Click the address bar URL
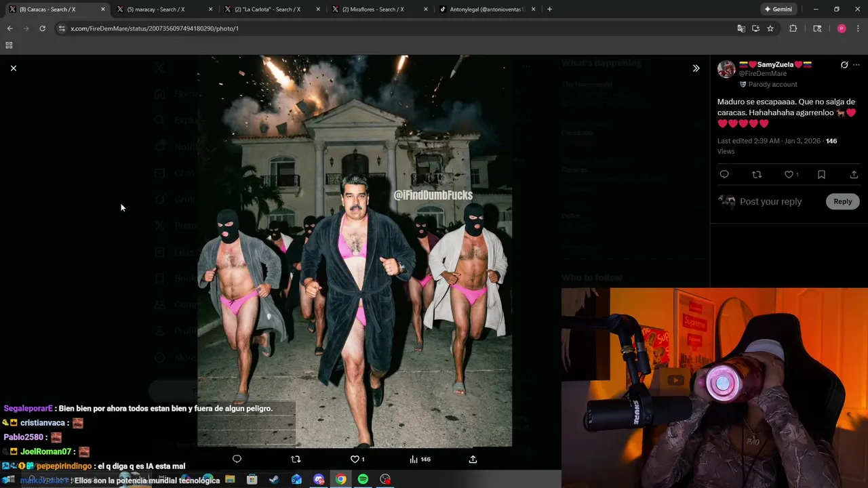 pos(155,28)
